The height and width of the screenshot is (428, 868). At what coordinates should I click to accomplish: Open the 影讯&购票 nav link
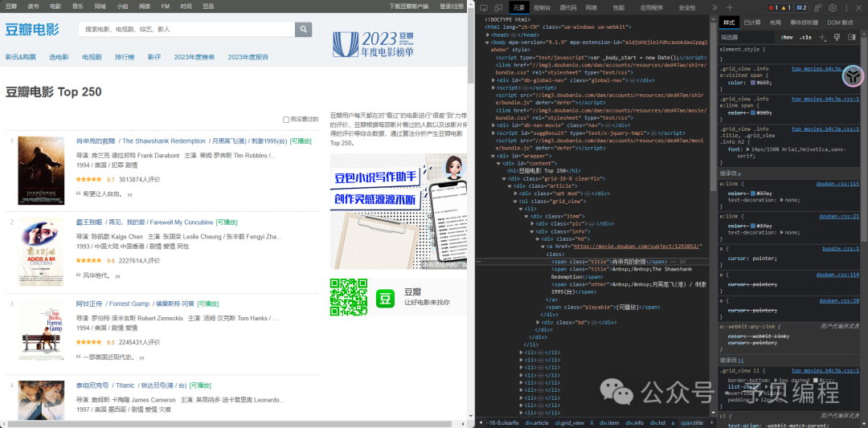(x=20, y=57)
